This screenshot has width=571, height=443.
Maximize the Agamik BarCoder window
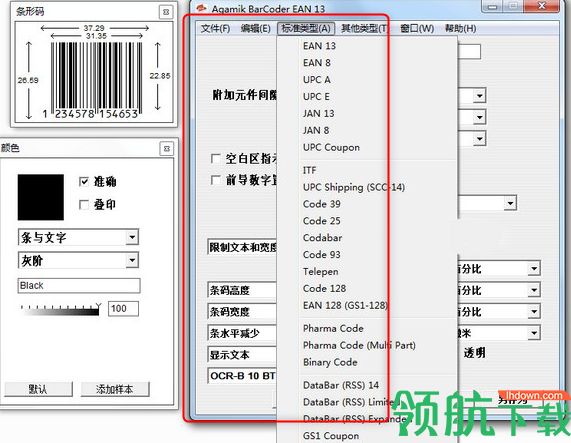coord(513,6)
